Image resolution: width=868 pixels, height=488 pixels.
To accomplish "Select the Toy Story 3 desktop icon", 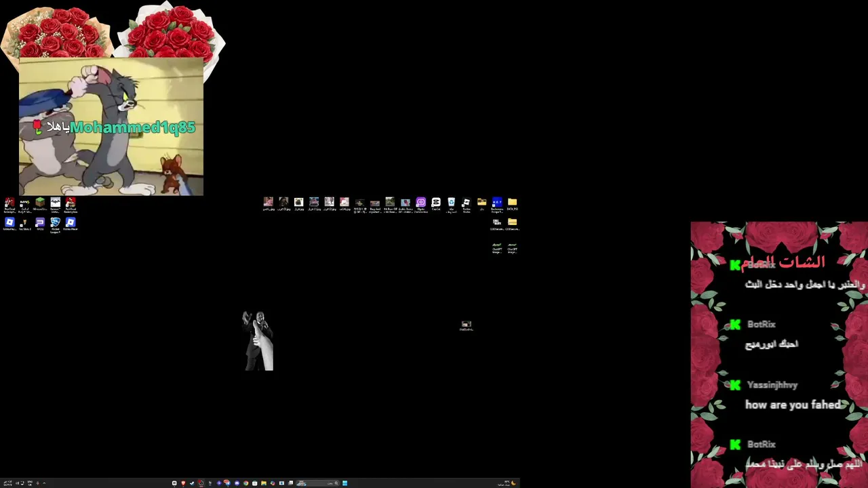I will click(x=24, y=224).
